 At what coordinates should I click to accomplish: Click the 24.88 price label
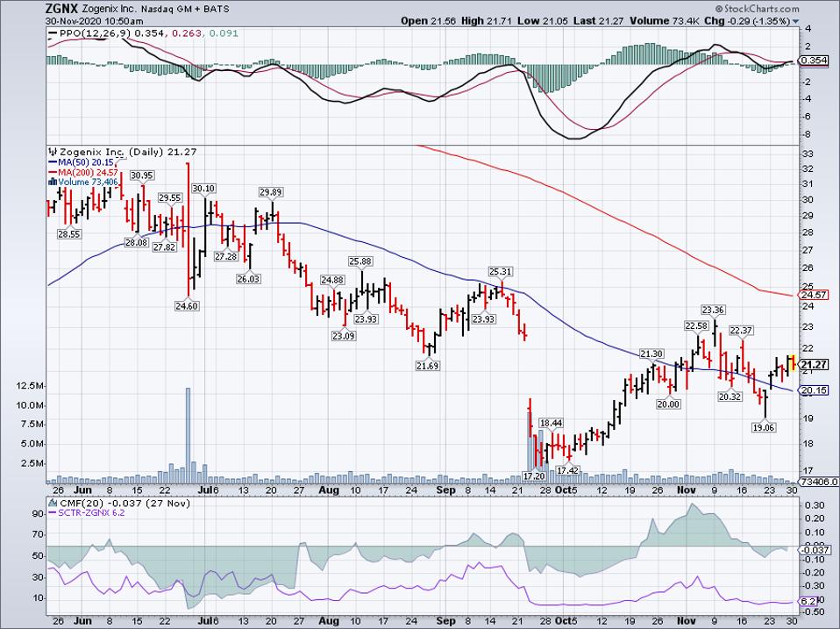pos(332,280)
